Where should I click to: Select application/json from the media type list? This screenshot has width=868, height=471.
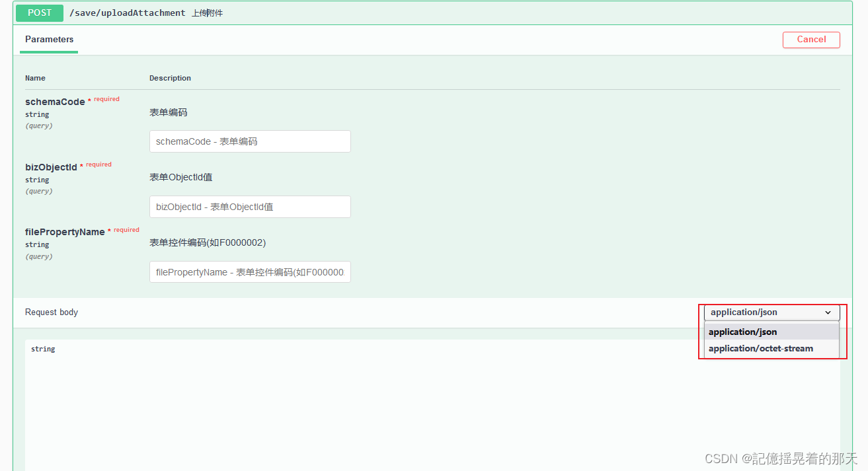743,332
